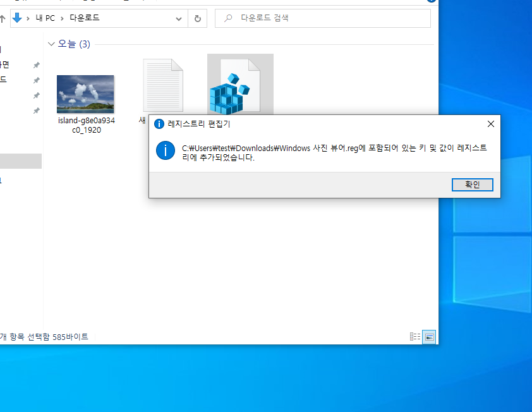Click the large info icon in dialog message
Viewport: 532px width, 412px height.
[x=166, y=150]
